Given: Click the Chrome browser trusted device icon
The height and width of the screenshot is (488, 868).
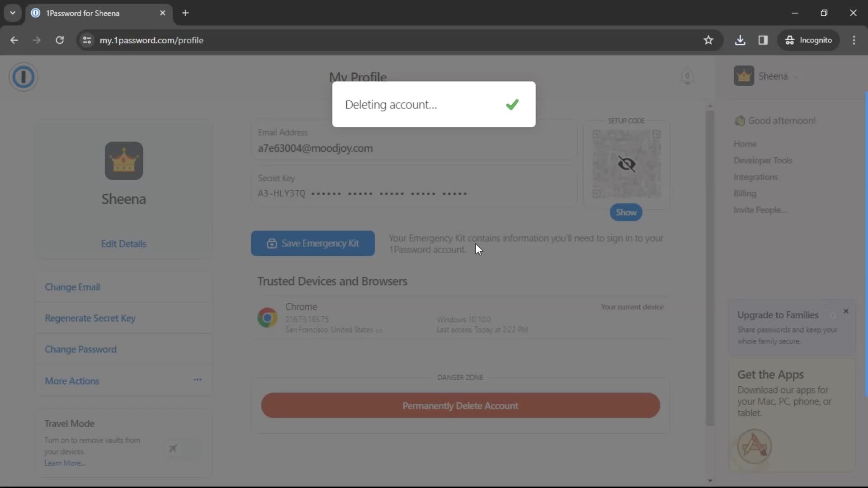Looking at the screenshot, I should 267,317.
